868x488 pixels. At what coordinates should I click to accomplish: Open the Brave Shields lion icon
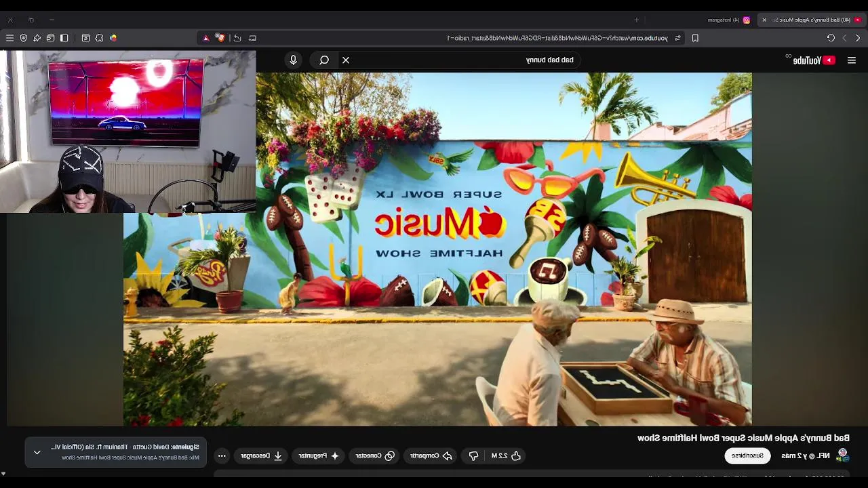[220, 38]
